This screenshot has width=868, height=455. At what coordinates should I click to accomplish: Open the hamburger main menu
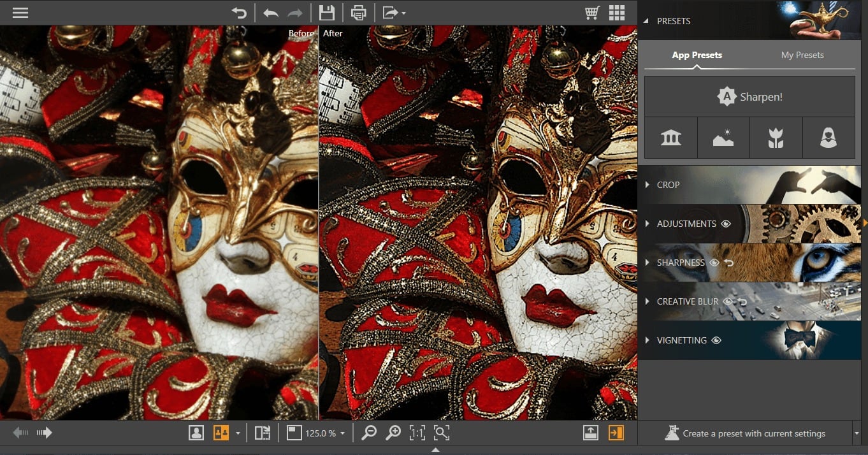click(20, 13)
